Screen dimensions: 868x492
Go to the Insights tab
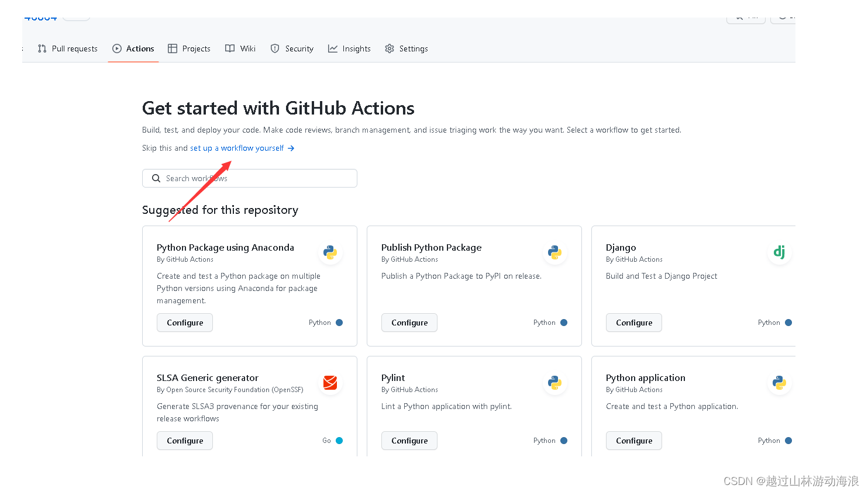(x=349, y=48)
